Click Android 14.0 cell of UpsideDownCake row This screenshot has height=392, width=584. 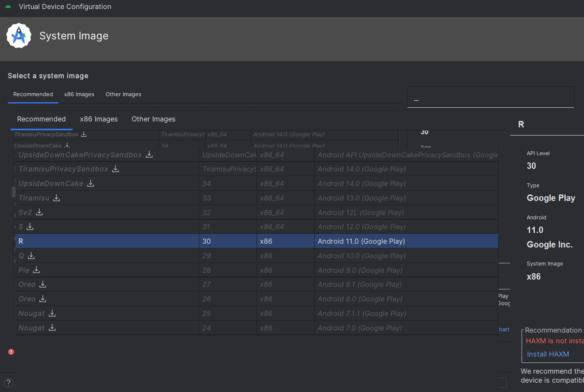click(406, 183)
